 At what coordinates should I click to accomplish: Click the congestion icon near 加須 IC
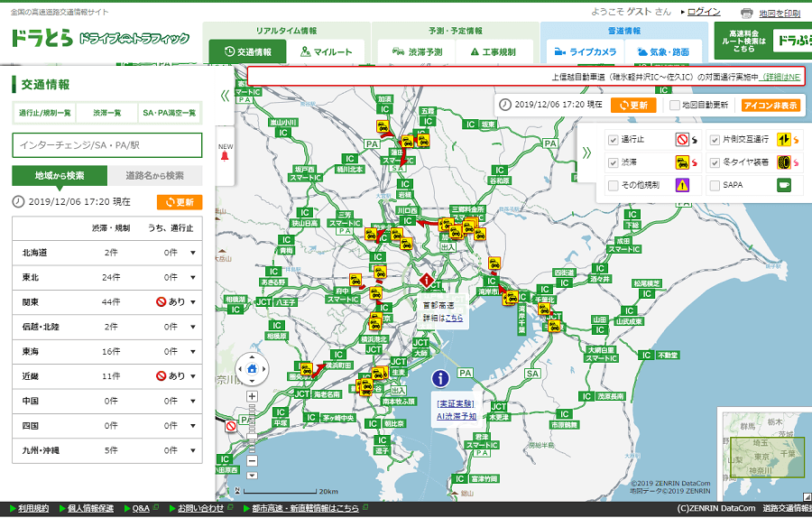click(x=383, y=126)
